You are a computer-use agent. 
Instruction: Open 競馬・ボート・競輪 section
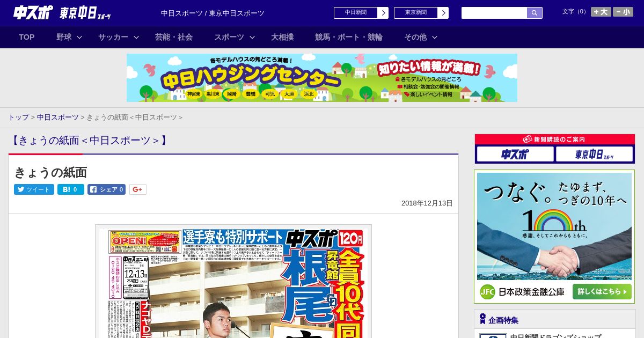349,37
